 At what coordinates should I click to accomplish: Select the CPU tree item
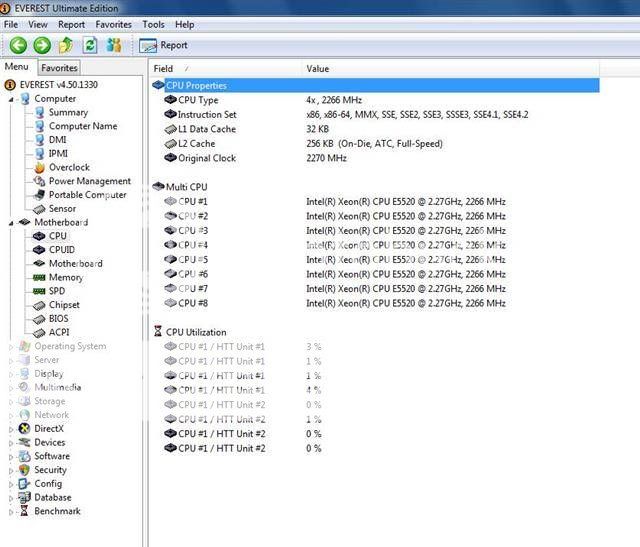58,236
